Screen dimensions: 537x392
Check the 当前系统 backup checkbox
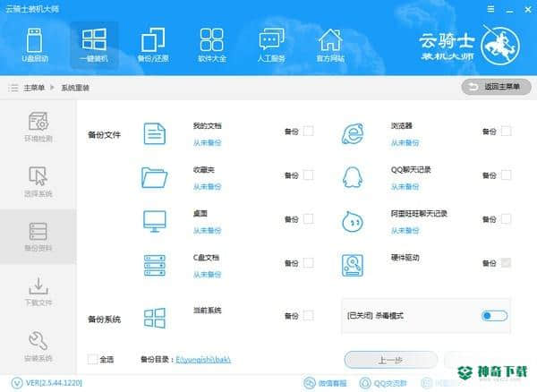(308, 315)
